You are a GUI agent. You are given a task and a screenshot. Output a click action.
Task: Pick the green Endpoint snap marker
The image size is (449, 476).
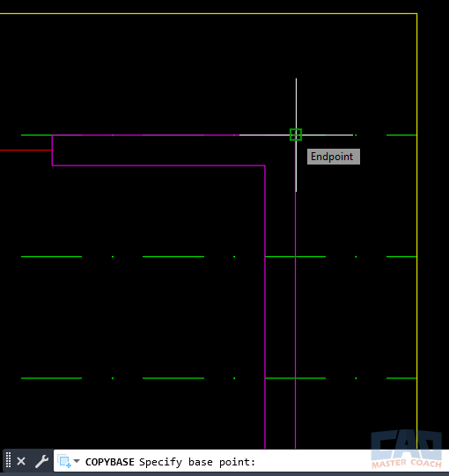pos(296,135)
